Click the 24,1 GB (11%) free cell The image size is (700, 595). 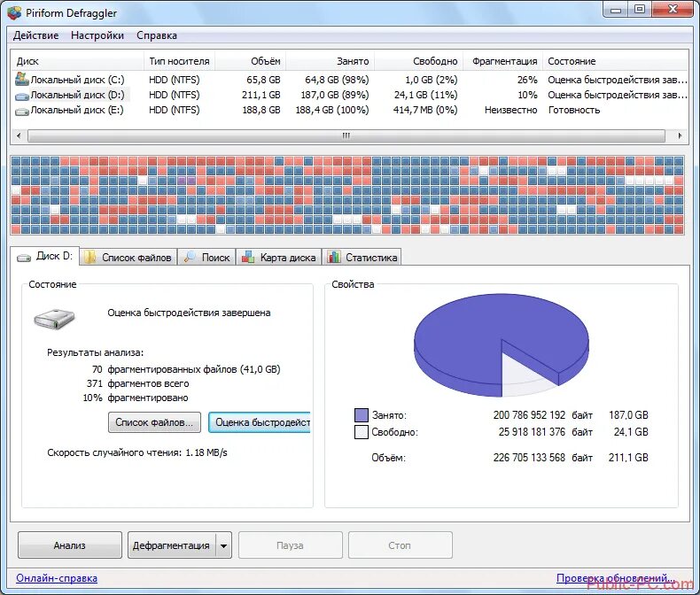tap(426, 95)
